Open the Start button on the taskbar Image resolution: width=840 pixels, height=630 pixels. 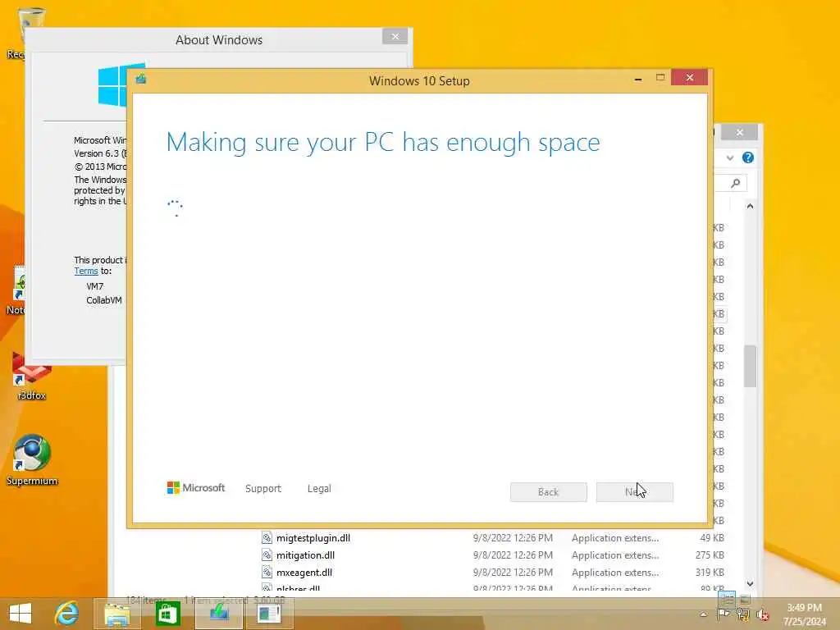click(x=21, y=613)
